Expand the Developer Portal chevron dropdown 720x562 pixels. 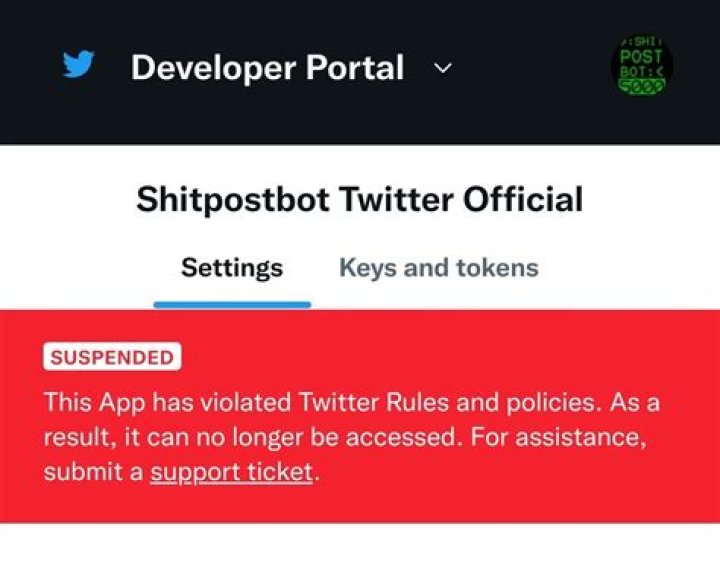[x=443, y=68]
